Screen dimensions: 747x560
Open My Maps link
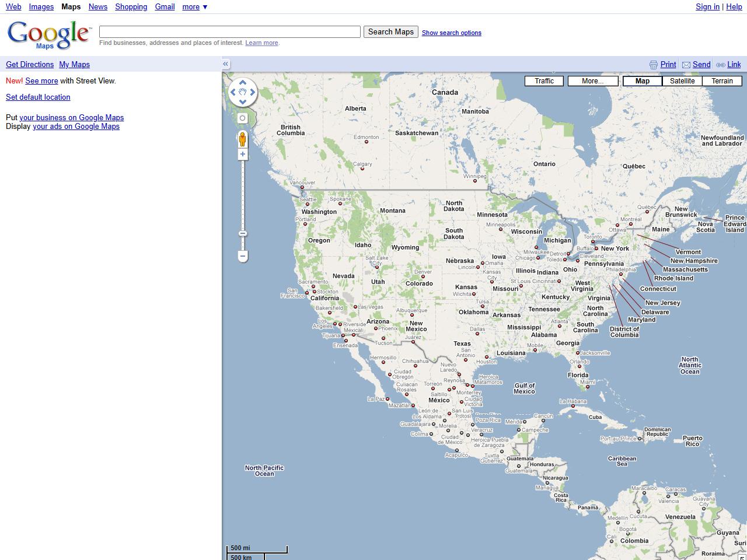[x=75, y=65]
